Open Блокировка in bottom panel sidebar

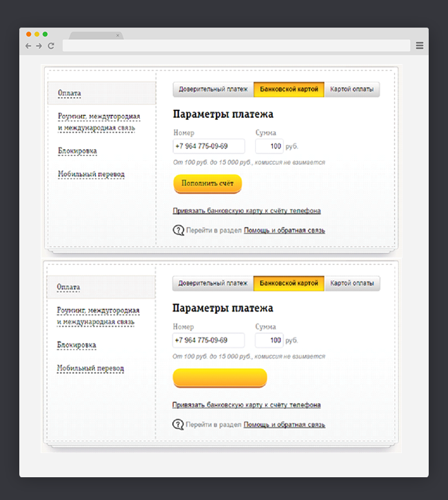coord(77,345)
